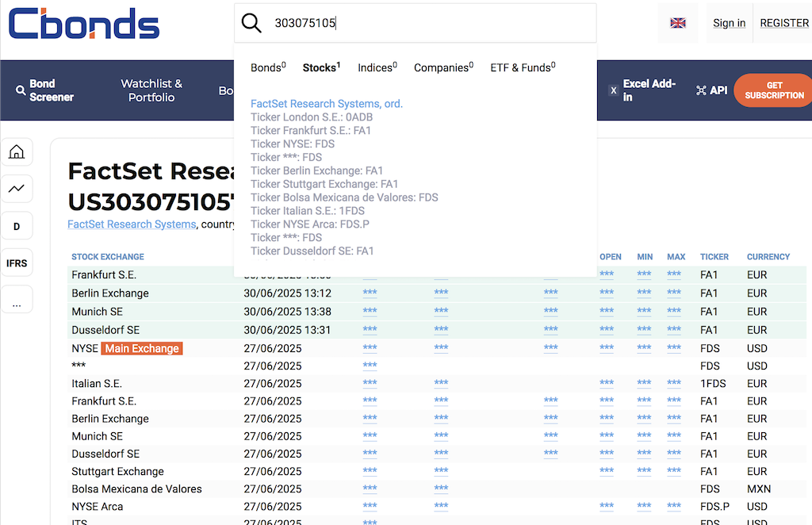The image size is (812, 525).
Task: Open the D dividends sidebar icon
Action: pos(17,226)
